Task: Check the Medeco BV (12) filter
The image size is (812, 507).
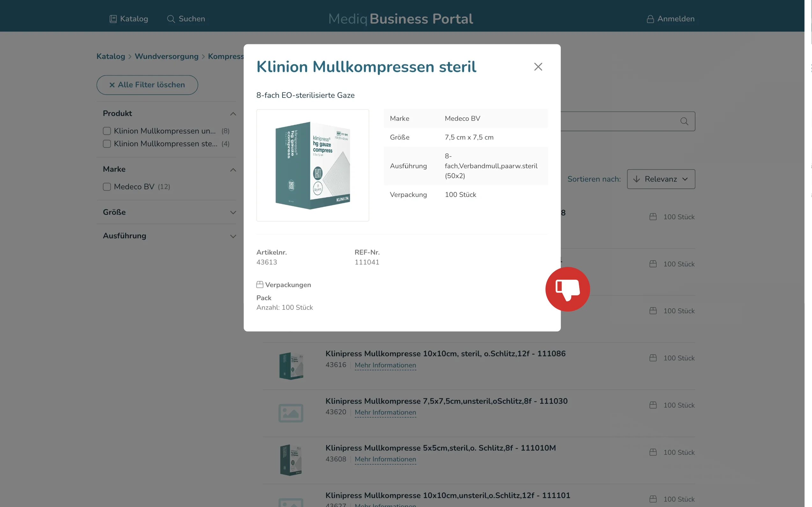Action: 107,187
